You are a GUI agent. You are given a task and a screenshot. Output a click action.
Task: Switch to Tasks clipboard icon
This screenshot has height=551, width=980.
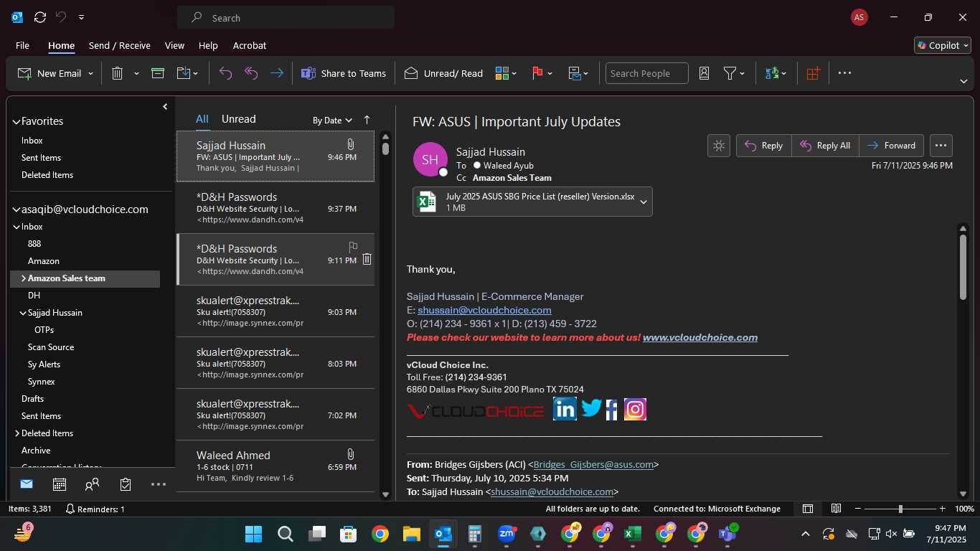[x=126, y=484]
